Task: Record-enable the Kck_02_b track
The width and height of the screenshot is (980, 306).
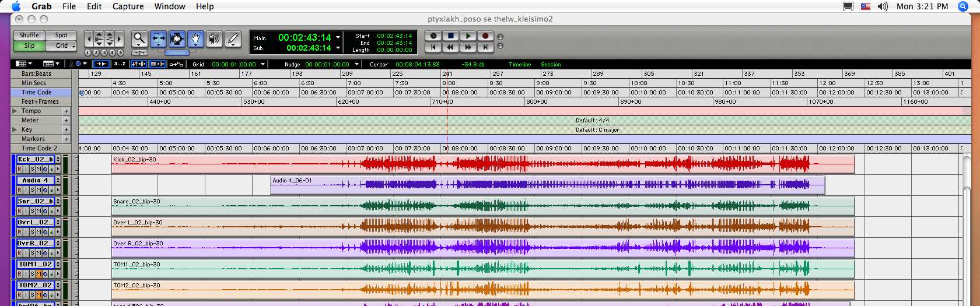Action: point(19,169)
